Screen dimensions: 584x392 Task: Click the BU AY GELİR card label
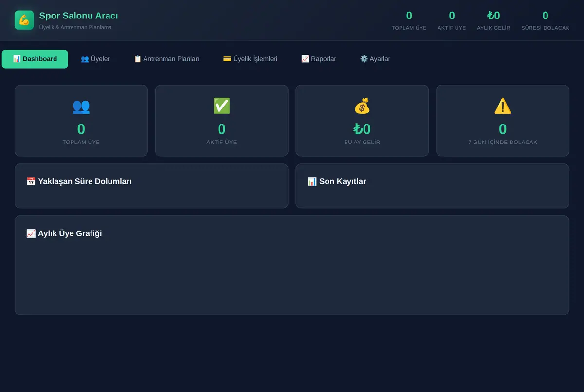point(362,142)
